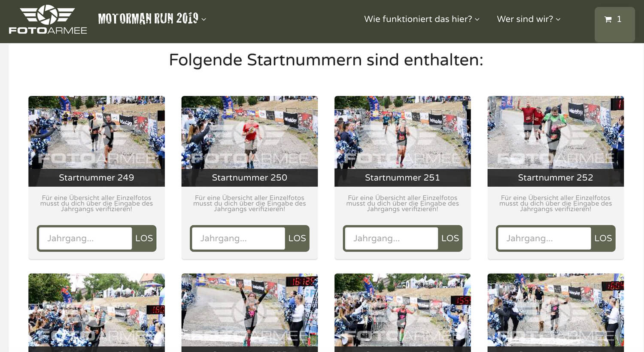Expand the Motorman Run 2019 dropdown
Image resolution: width=644 pixels, height=352 pixels.
pyautogui.click(x=152, y=18)
